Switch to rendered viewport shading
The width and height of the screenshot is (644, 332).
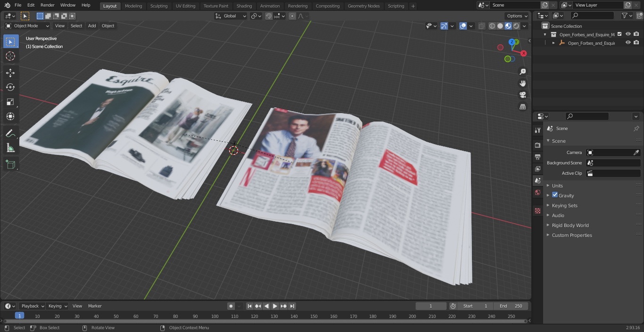click(516, 26)
